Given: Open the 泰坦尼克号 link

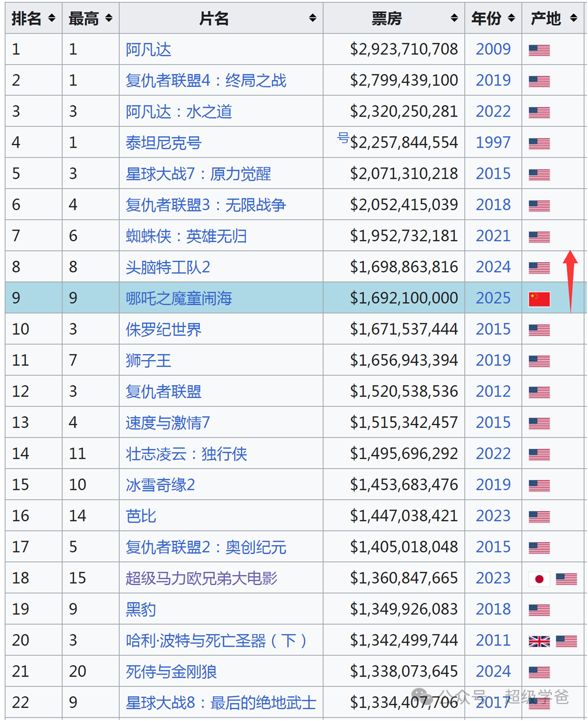Looking at the screenshot, I should 163,143.
